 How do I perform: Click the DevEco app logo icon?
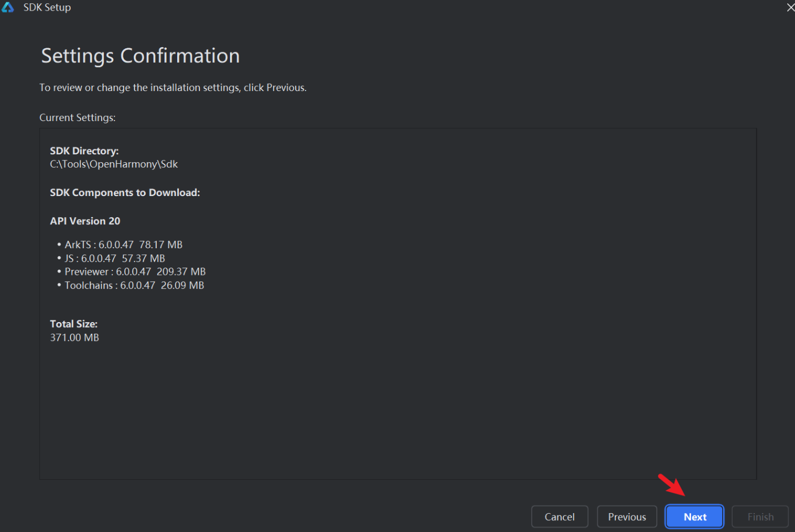click(x=8, y=7)
